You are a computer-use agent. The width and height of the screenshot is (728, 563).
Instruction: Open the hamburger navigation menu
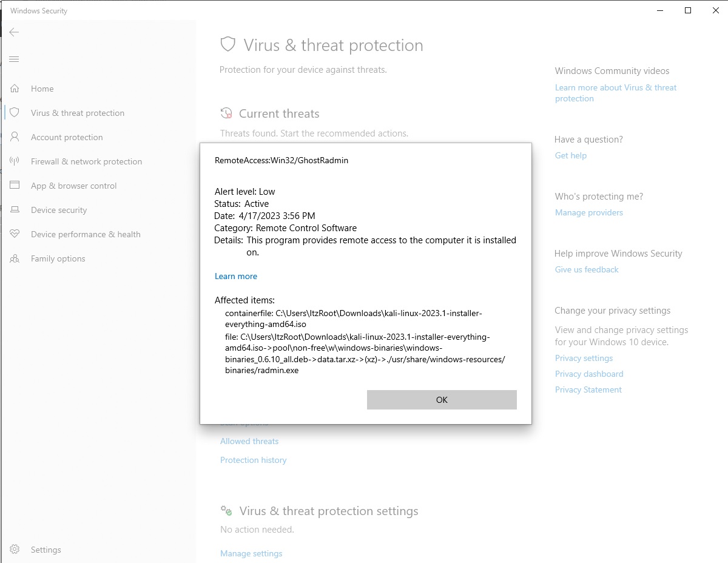15,59
